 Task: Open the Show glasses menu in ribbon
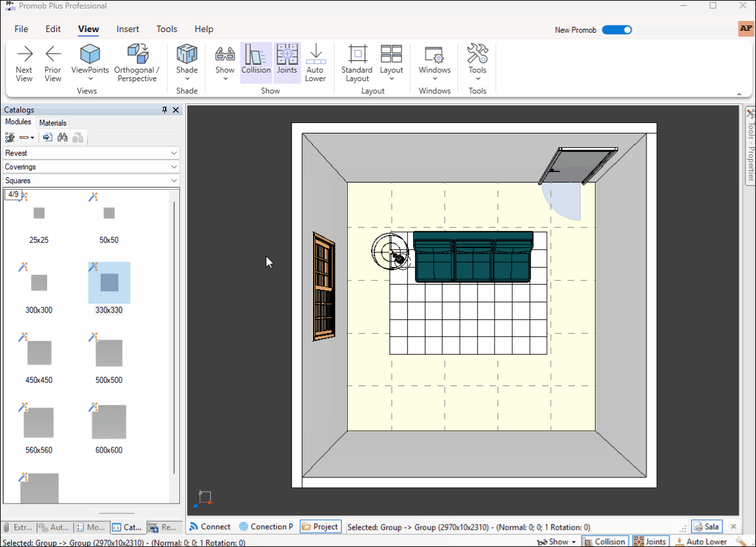(225, 63)
